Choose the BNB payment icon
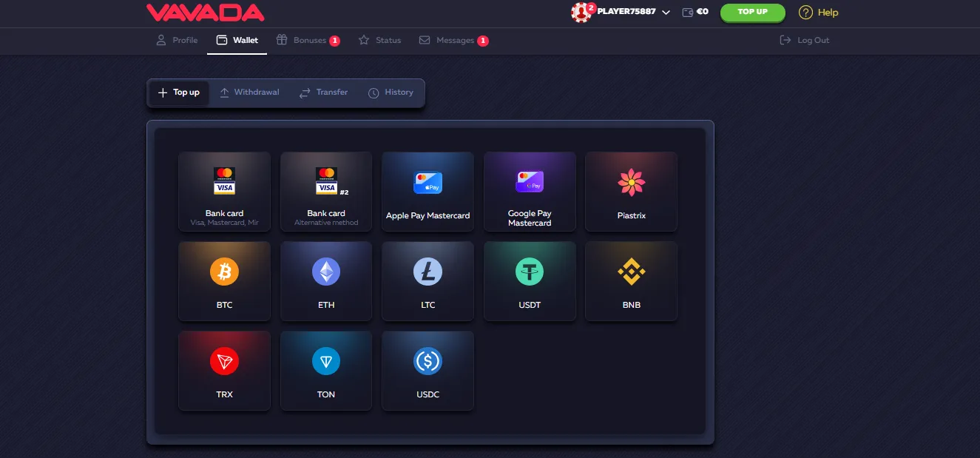Screen dimensions: 980x458 (x=631, y=272)
